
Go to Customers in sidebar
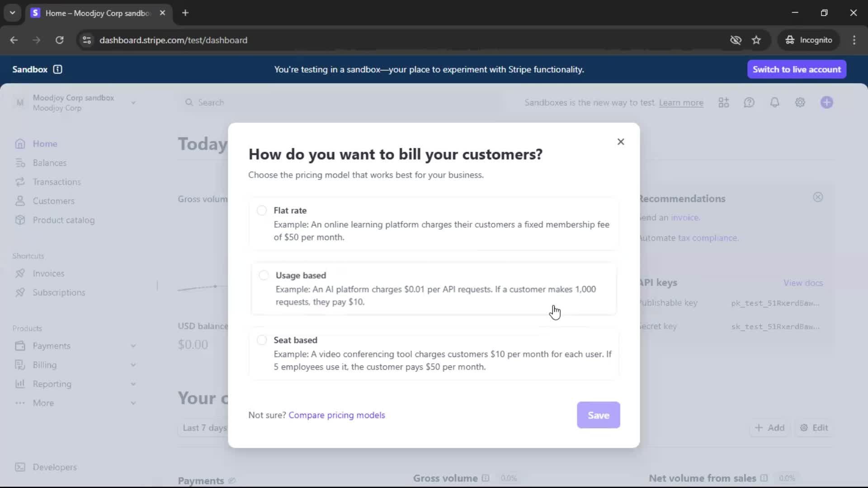pyautogui.click(x=53, y=201)
